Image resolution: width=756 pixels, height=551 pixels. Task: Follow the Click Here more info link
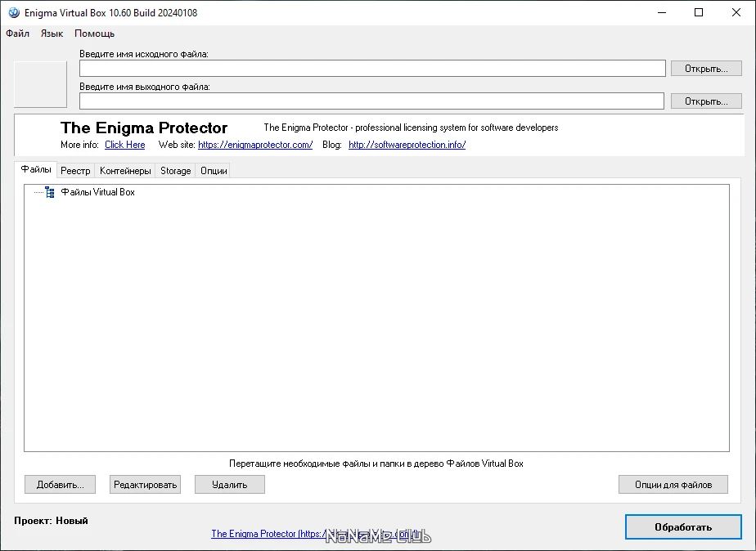[x=125, y=145]
